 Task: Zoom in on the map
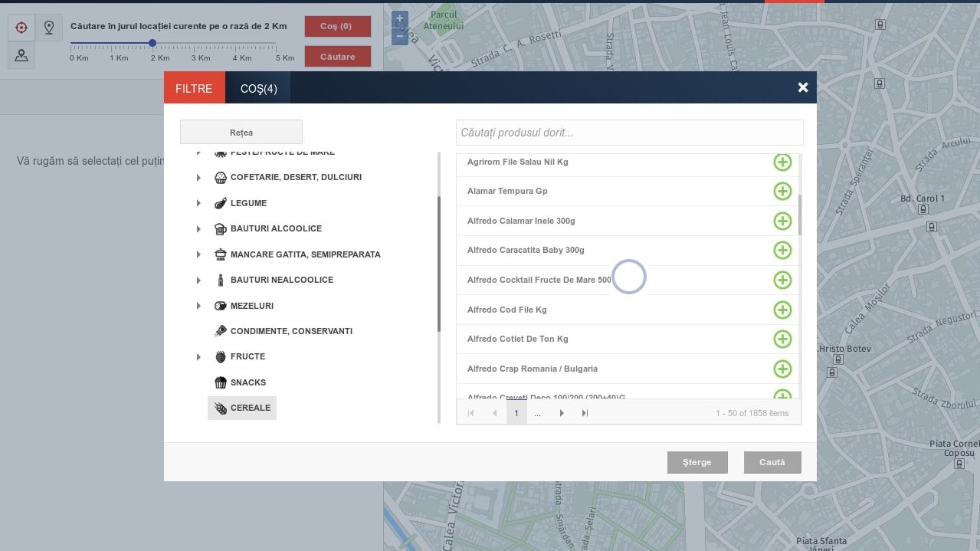(399, 20)
